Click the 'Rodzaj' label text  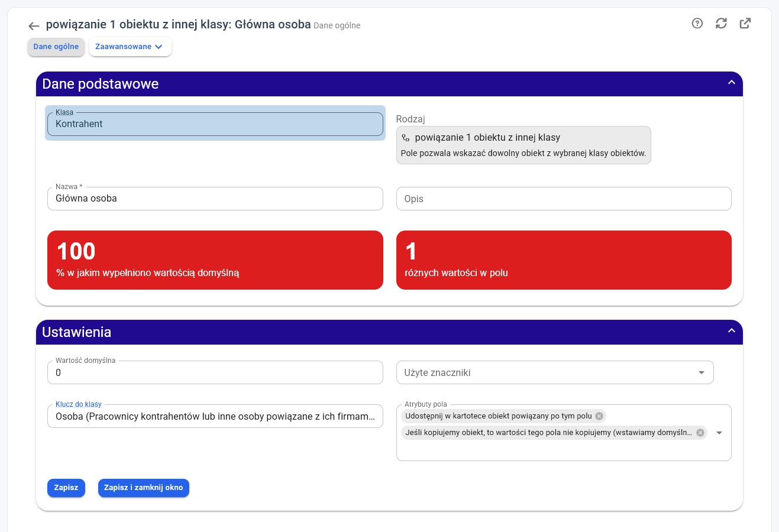point(410,119)
